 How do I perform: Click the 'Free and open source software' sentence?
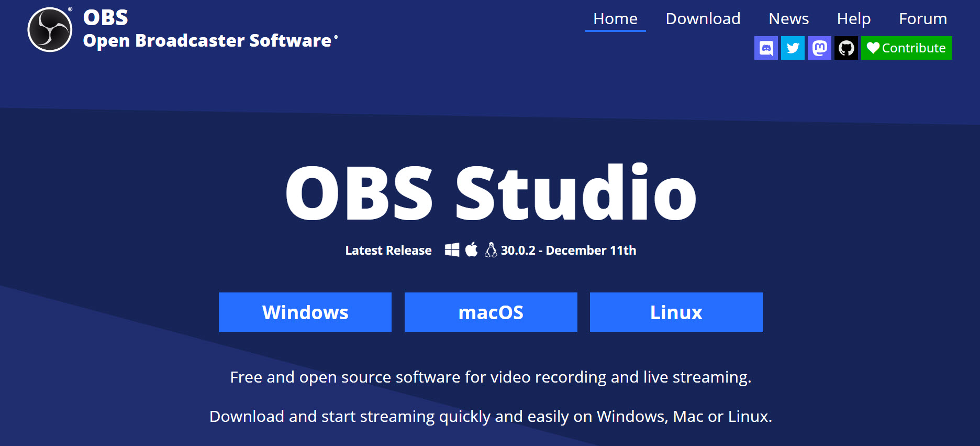pyautogui.click(x=491, y=377)
